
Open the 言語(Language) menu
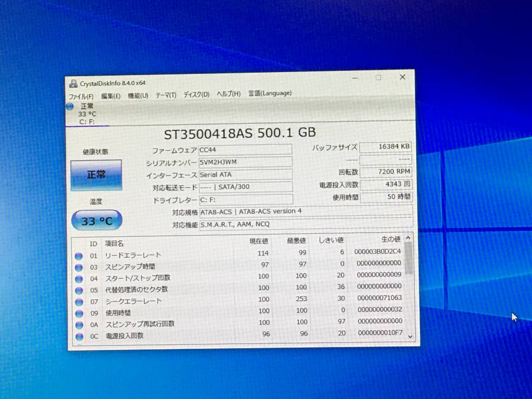[270, 93]
